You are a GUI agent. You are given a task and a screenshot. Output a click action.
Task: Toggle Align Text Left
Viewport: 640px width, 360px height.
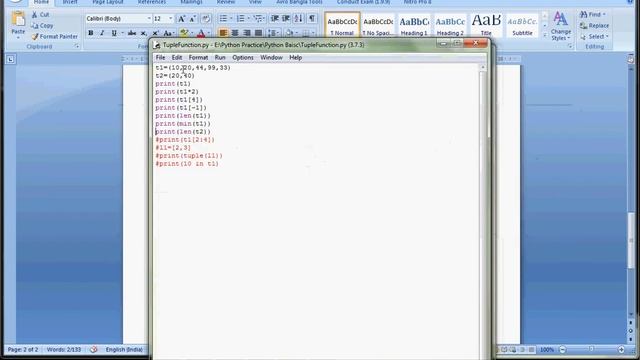(x=223, y=33)
